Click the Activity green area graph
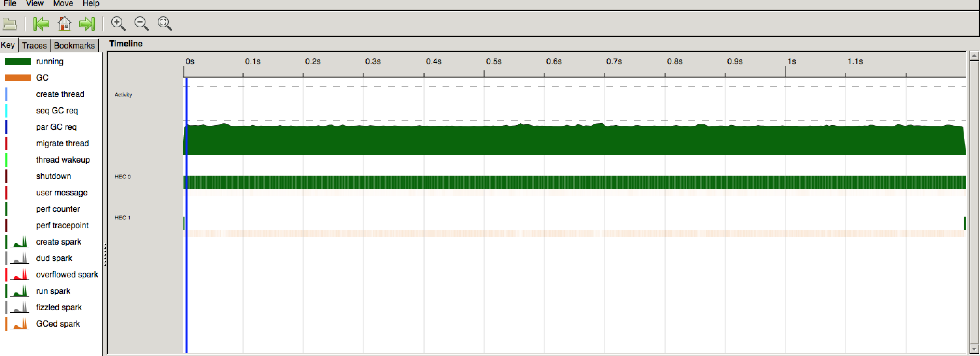This screenshot has height=356, width=980. point(574,140)
